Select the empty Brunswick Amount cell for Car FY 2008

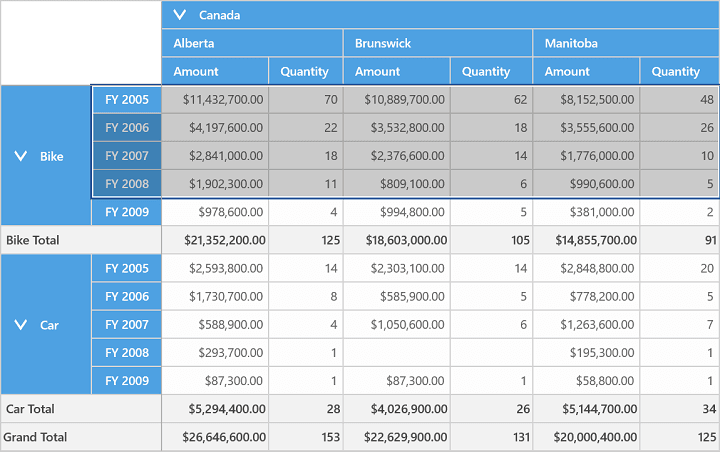[397, 352]
